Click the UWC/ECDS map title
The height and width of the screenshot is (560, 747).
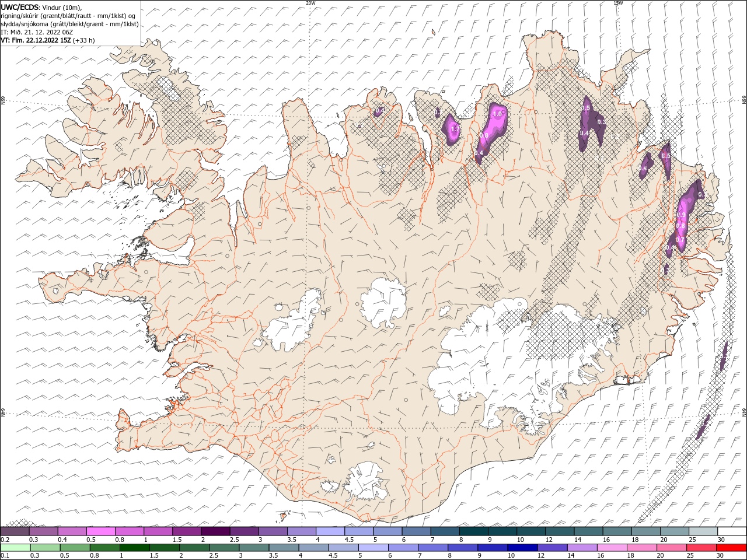20,6
